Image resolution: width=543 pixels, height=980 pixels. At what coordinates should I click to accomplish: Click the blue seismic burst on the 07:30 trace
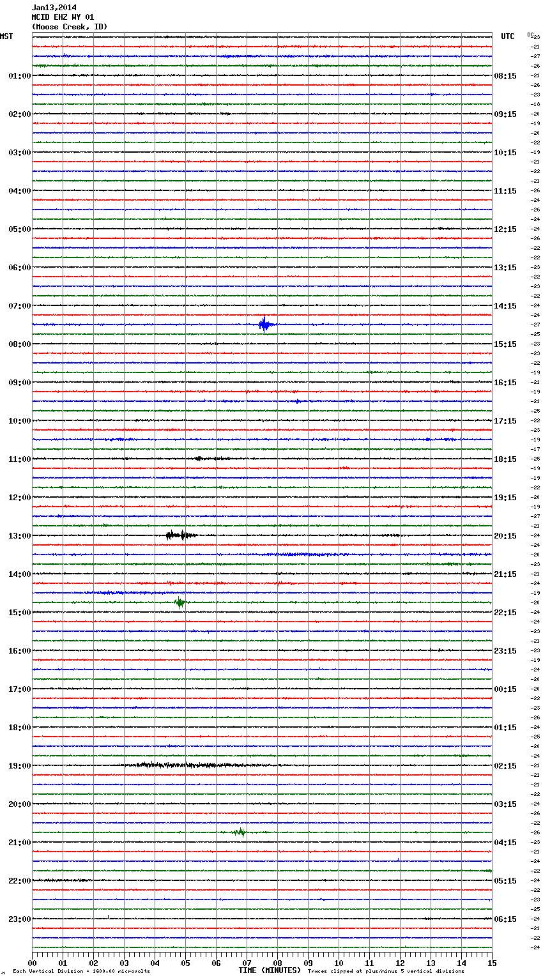(x=264, y=325)
